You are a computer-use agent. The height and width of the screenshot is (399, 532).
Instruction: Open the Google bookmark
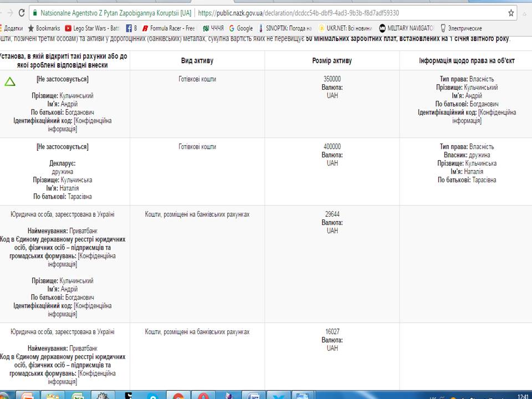241,28
